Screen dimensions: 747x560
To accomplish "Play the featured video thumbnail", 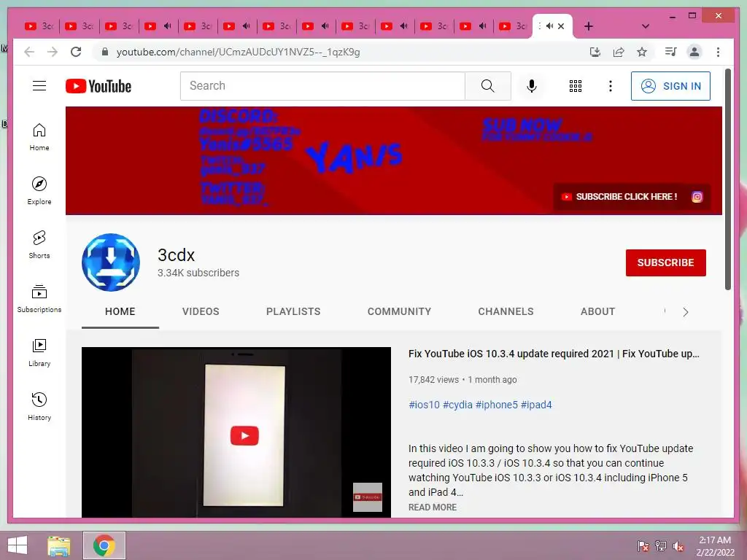I will (236, 432).
